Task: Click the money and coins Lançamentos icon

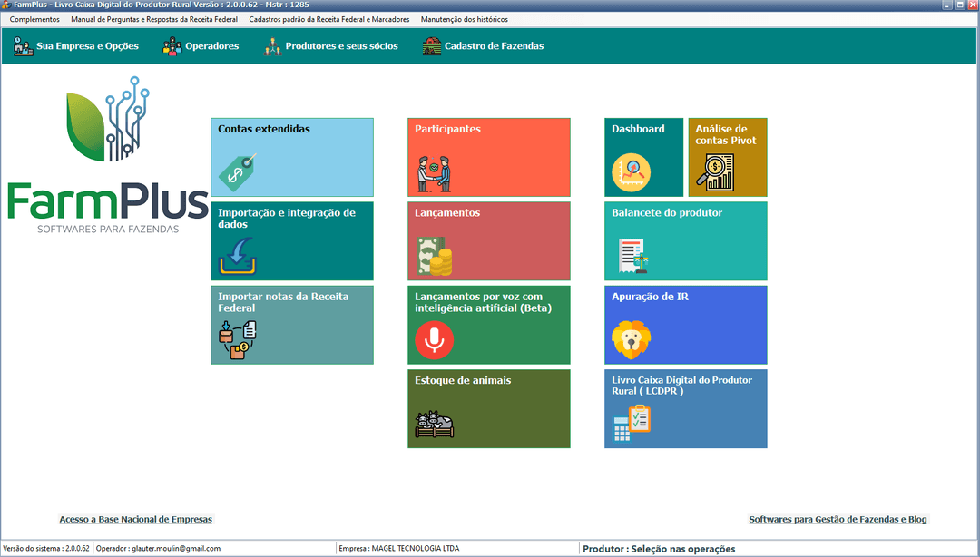Action: pos(434,257)
